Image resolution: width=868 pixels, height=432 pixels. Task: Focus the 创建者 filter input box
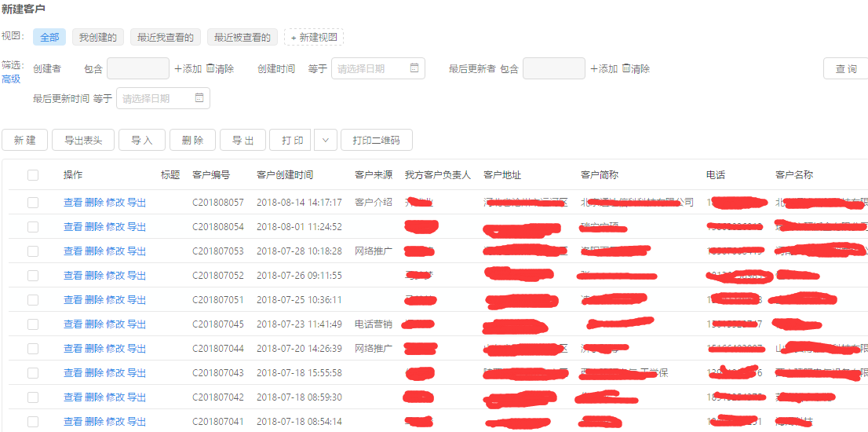138,68
